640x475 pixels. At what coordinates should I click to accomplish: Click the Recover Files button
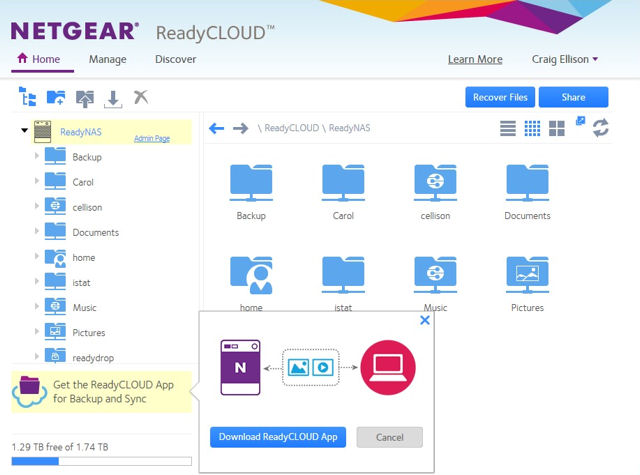click(x=500, y=97)
